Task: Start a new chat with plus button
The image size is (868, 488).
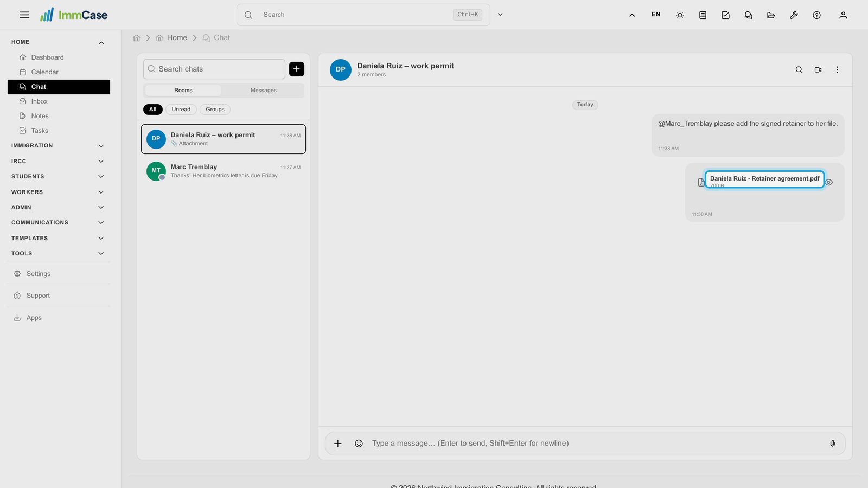Action: pyautogui.click(x=297, y=69)
